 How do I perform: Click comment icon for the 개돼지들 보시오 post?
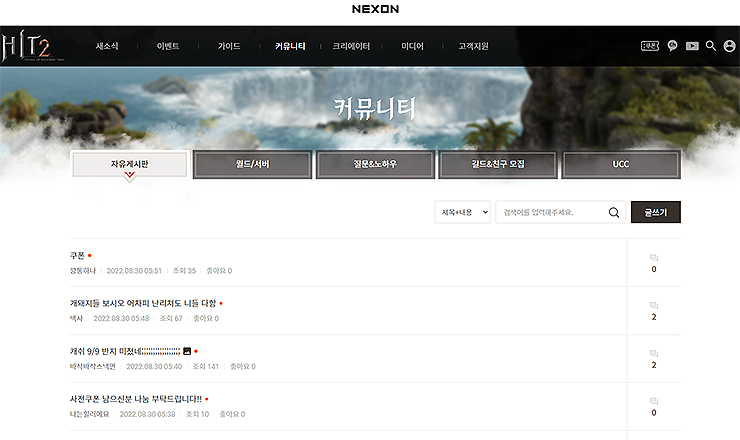click(654, 305)
